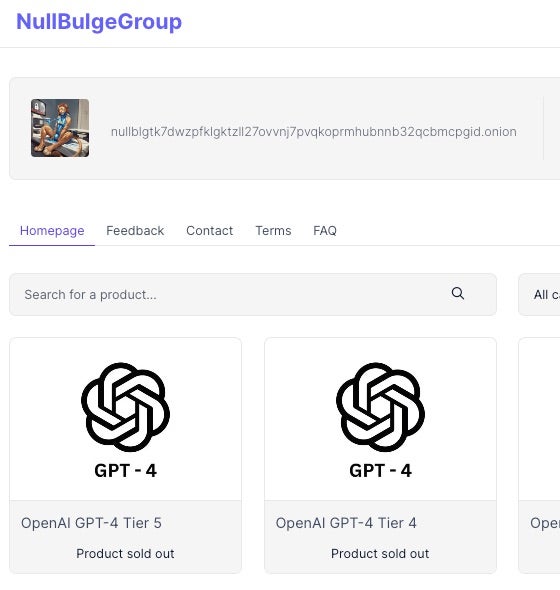View the Terms tab
Image resolution: width=560 pixels, height=590 pixels.
pyautogui.click(x=273, y=230)
